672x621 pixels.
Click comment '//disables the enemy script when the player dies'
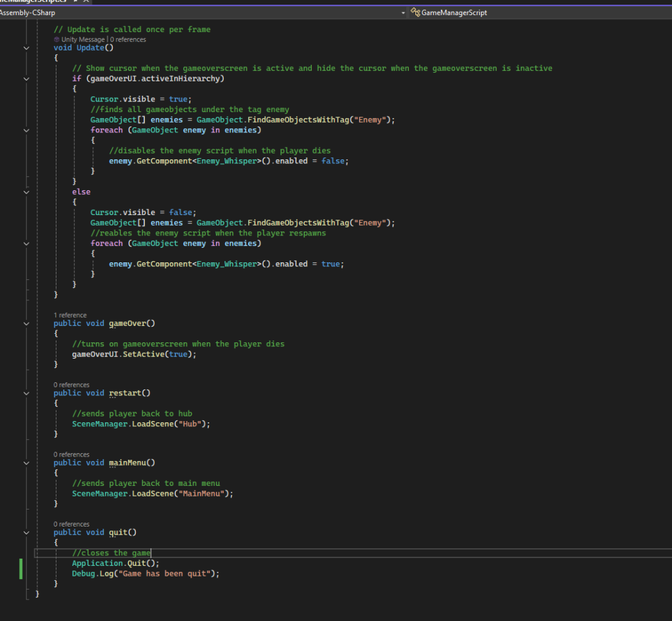pos(220,151)
